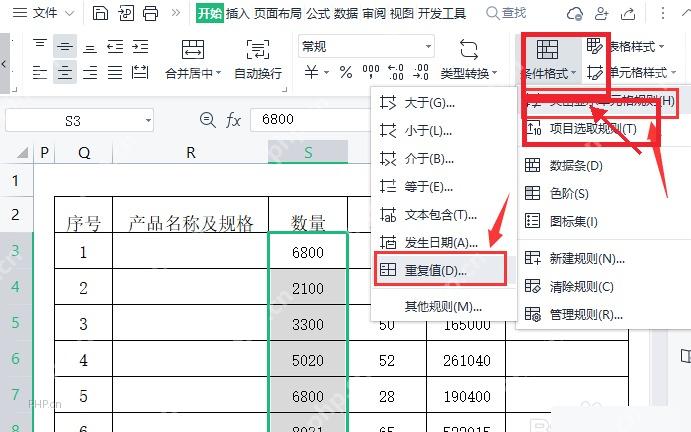Switch to the 视图 tab
This screenshot has height=432, width=691.
(x=402, y=13)
